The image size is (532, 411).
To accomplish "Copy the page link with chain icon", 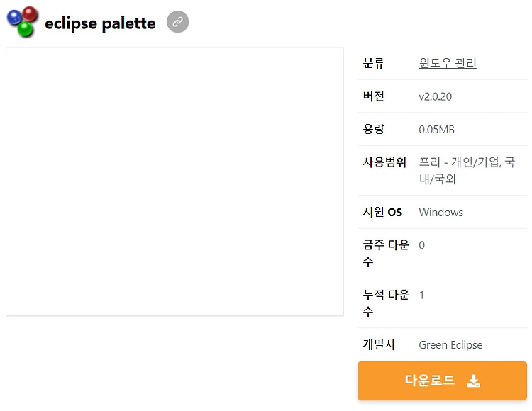I will tap(177, 22).
